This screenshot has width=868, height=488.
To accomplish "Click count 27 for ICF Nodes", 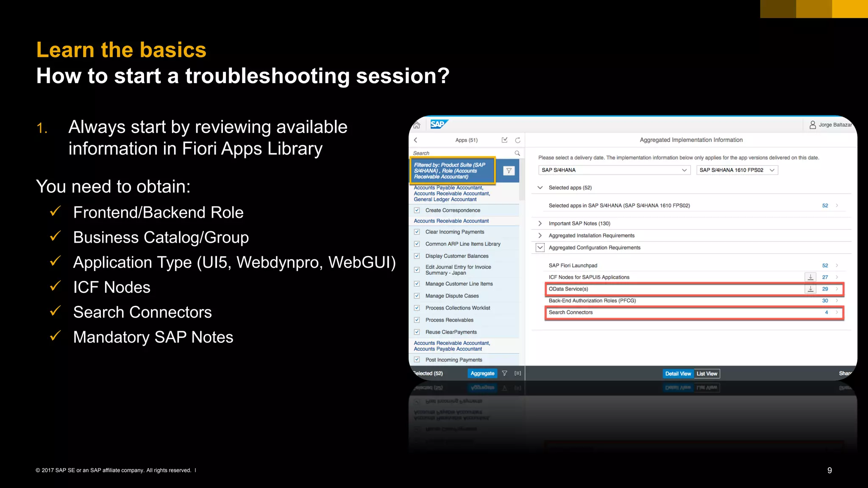I will 825,277.
